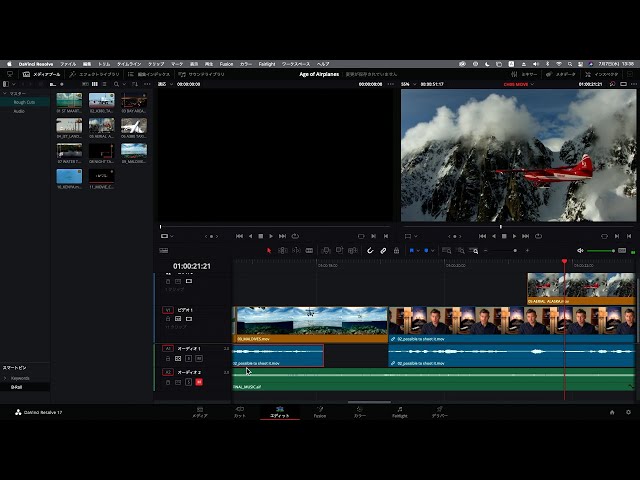640x480 pixels.
Task: Open the Fairlight menu in menu bar
Action: pyautogui.click(x=267, y=63)
